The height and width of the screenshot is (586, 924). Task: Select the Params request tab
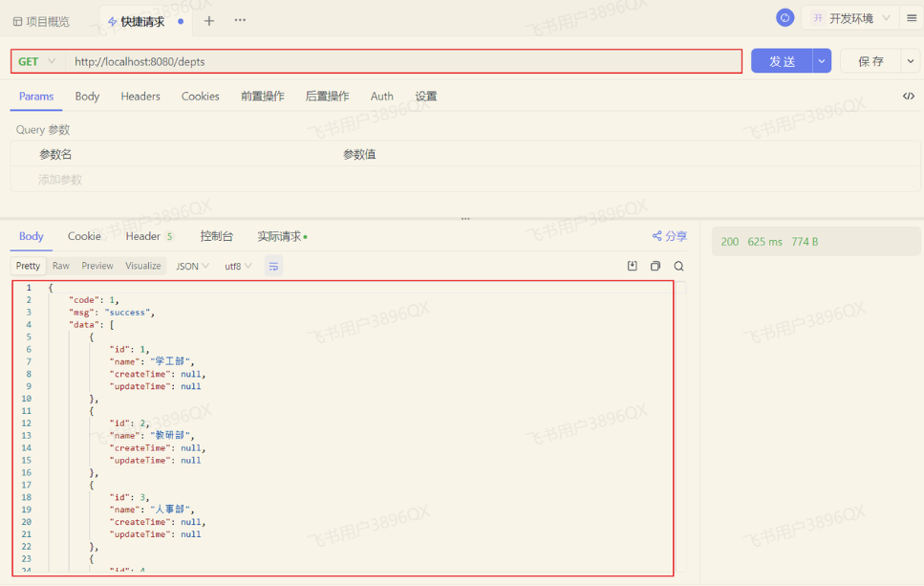(x=36, y=97)
